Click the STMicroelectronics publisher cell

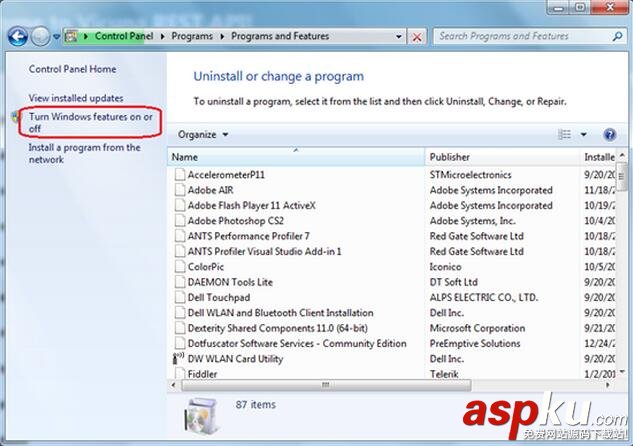(x=470, y=175)
